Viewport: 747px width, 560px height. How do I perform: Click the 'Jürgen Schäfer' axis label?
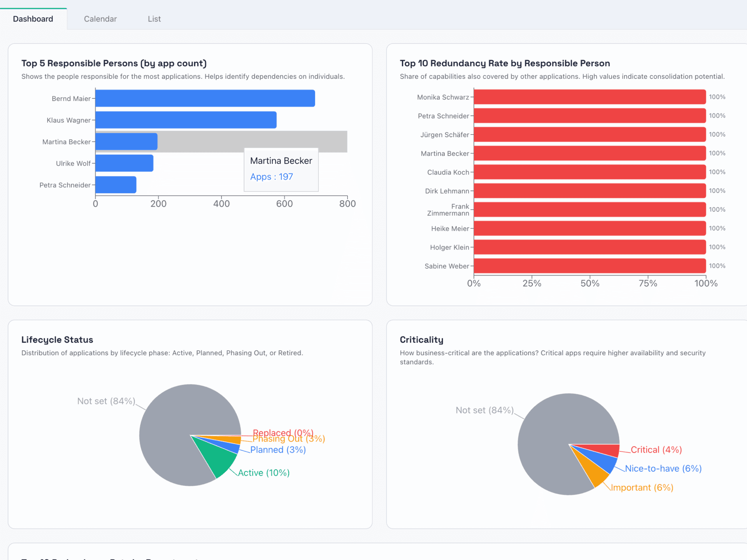point(445,135)
